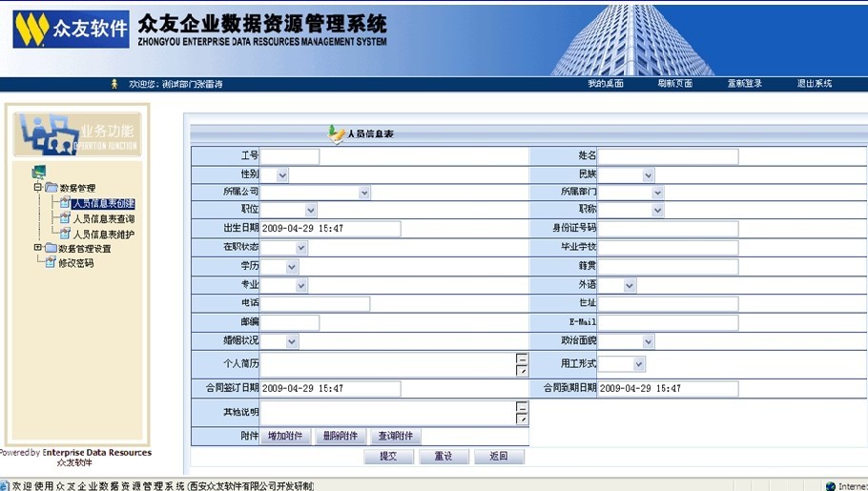Viewport: 868px width, 491px height.
Task: Click the 人员信息表 header notepad icon
Action: pyautogui.click(x=336, y=133)
